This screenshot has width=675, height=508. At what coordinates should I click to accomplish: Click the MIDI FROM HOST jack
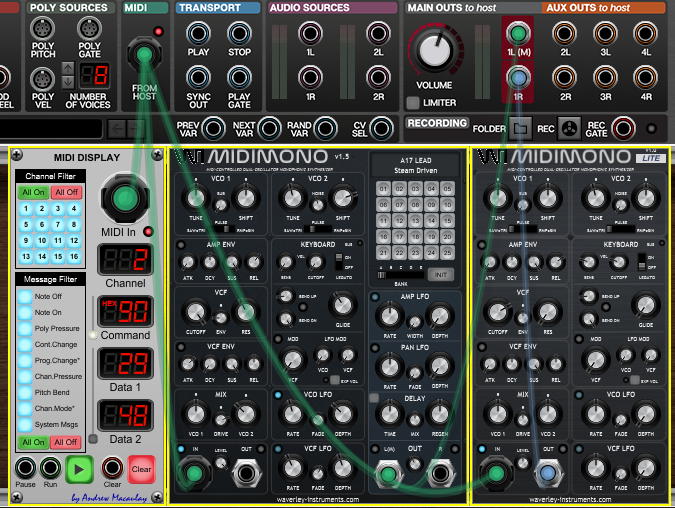(144, 54)
